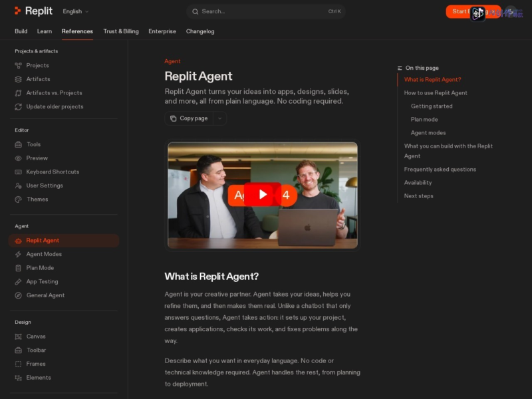Select the References tab
Viewport: 532px width, 399px height.
(77, 31)
